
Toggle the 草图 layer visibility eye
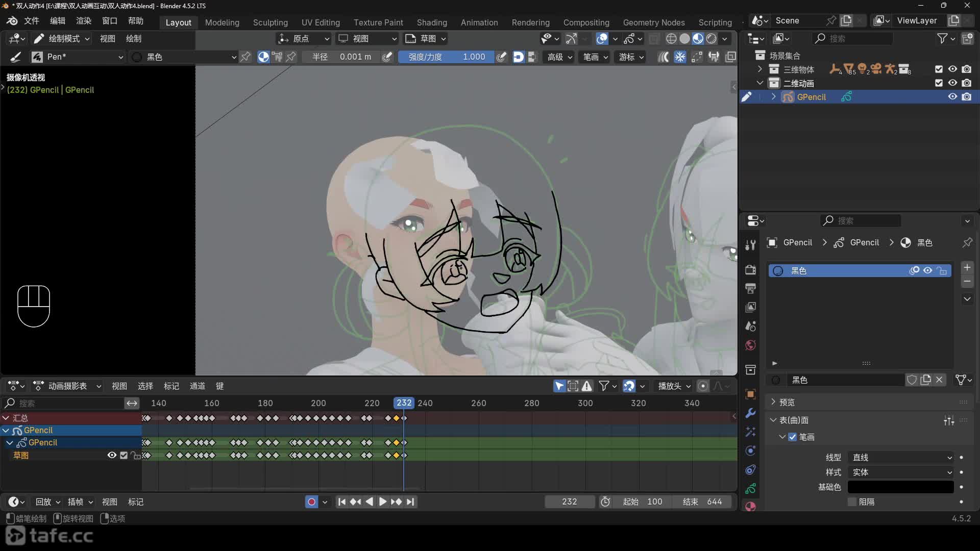coord(112,456)
